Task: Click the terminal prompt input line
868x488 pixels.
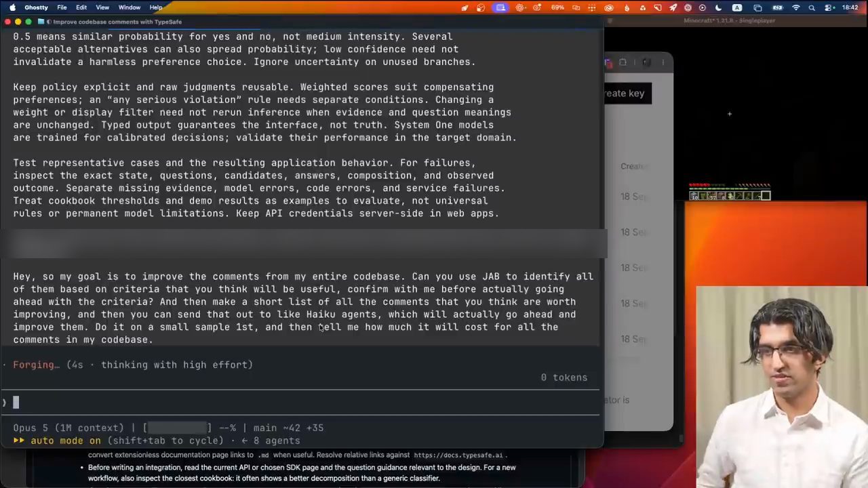Action: (300, 403)
